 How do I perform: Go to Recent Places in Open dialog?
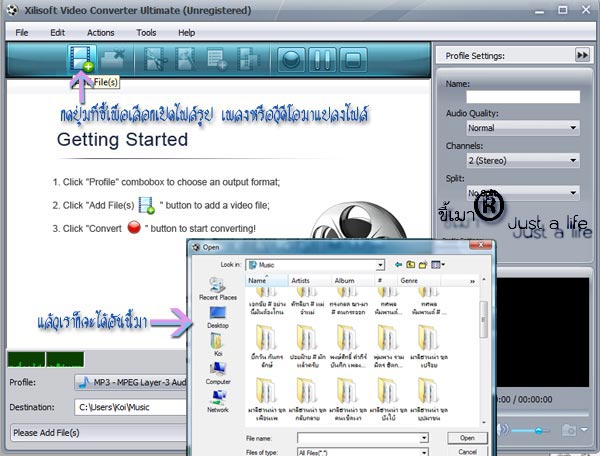(x=218, y=289)
